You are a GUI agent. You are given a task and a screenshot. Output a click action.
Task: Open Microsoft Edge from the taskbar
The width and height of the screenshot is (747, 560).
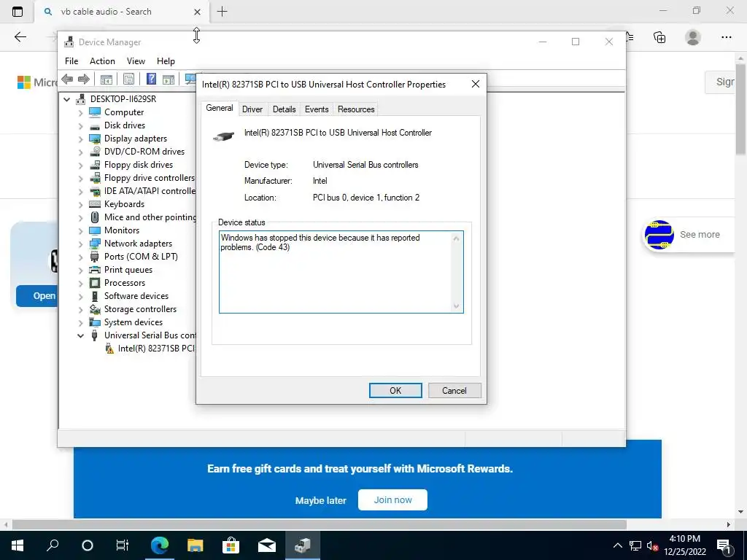coord(160,545)
